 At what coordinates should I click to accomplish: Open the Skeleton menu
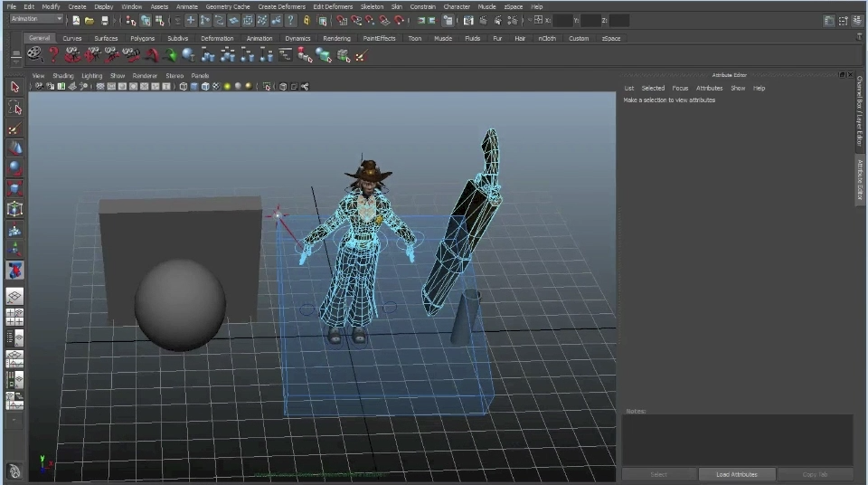[372, 6]
